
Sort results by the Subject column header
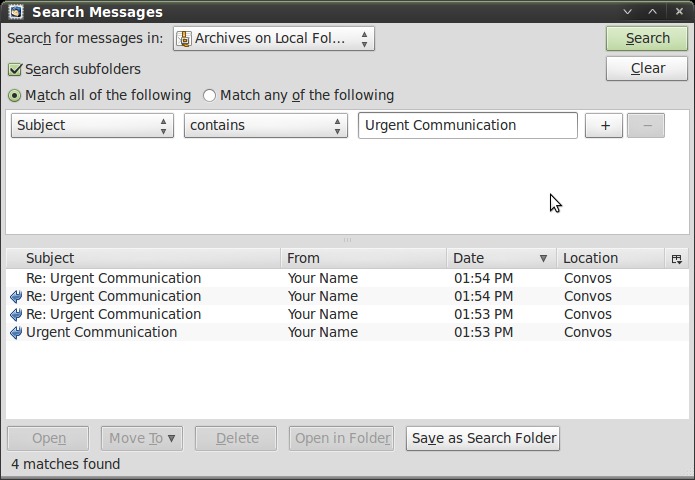click(x=143, y=258)
